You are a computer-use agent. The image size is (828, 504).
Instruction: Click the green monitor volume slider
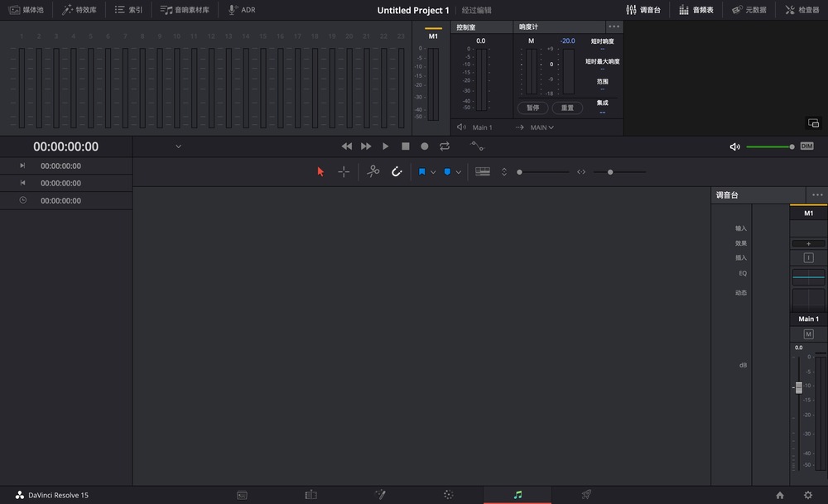tap(770, 146)
